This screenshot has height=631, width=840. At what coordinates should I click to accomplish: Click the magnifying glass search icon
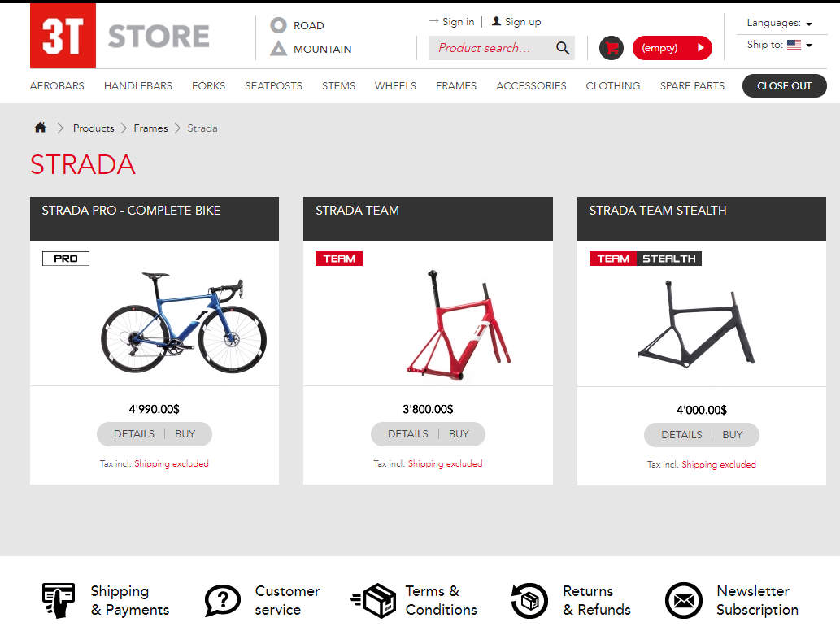563,48
